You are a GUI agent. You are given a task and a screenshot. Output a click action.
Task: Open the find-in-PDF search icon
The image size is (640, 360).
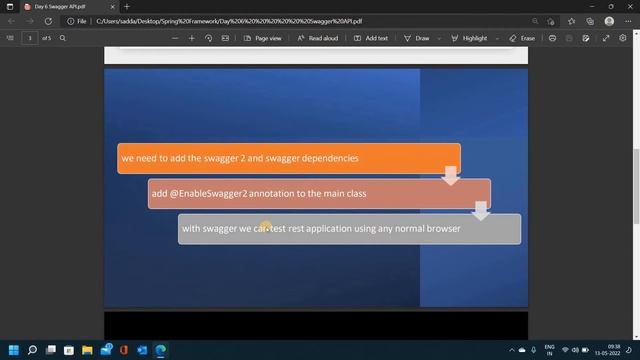click(62, 38)
